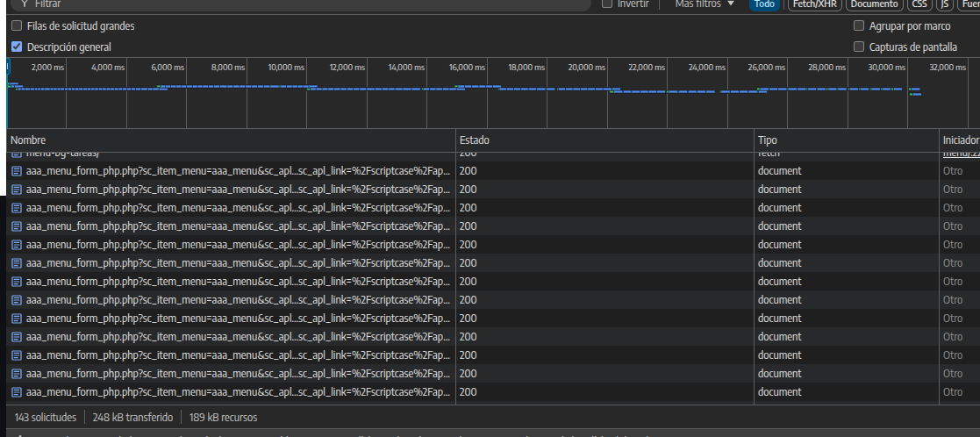Show only CSS requests
The width and height of the screenshot is (980, 437).
pos(919,4)
